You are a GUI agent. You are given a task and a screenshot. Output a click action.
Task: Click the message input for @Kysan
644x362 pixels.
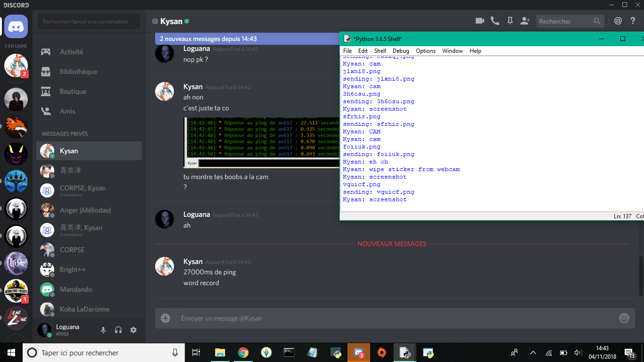click(x=396, y=318)
